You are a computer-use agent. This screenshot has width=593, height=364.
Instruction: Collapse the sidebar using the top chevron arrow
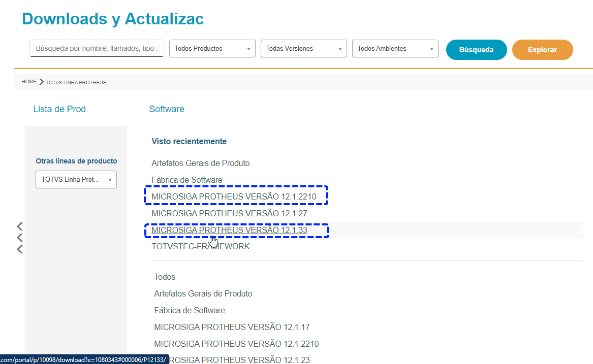19,226
